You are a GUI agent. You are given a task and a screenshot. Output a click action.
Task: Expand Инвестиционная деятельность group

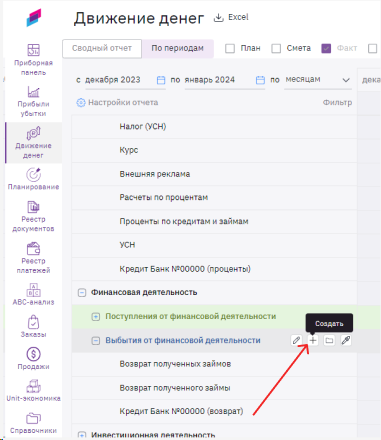[x=82, y=435]
